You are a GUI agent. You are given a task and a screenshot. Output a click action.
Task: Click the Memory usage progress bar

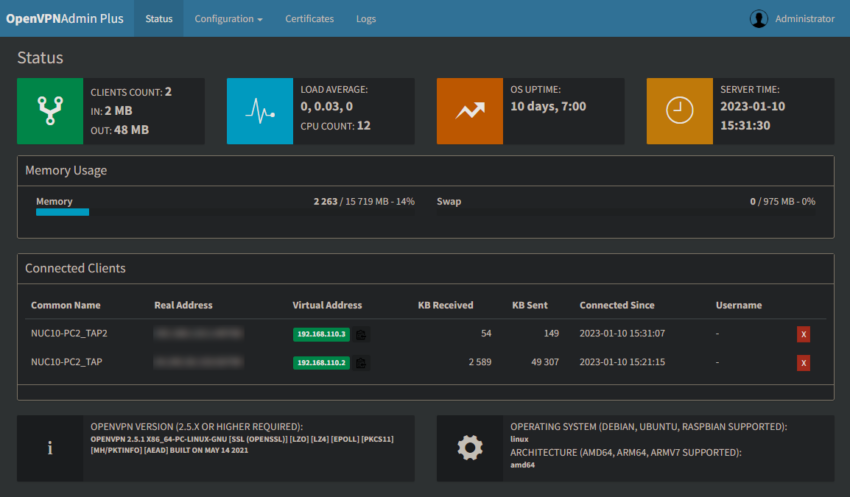point(226,212)
